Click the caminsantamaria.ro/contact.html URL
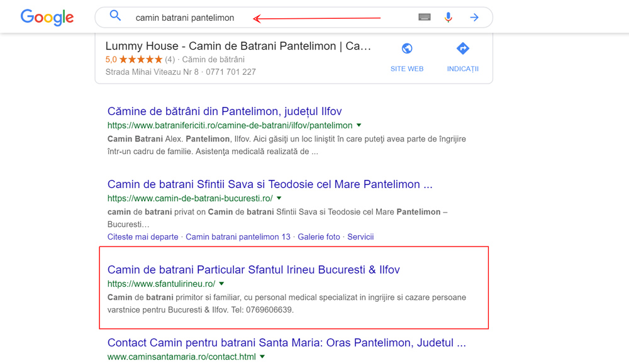This screenshot has height=364, width=629. coord(182,357)
